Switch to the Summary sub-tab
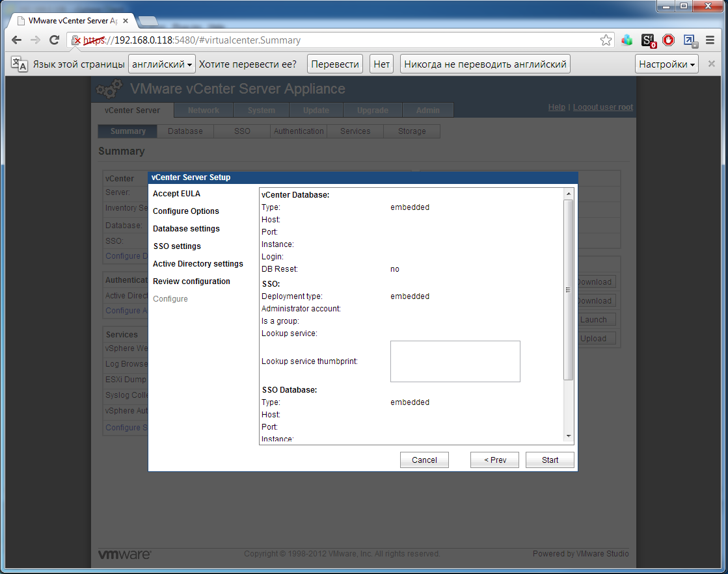Image resolution: width=728 pixels, height=574 pixels. click(128, 131)
